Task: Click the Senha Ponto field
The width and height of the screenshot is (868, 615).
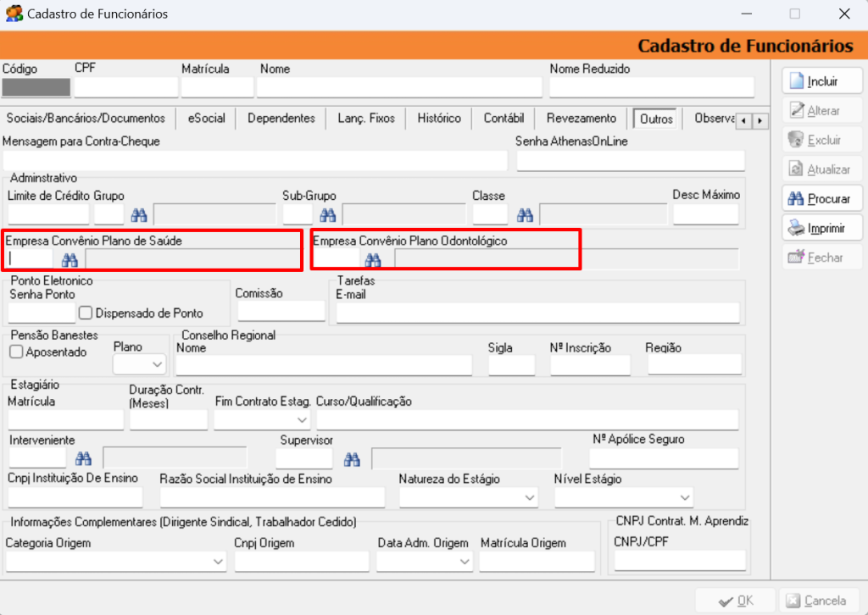Action: (42, 313)
